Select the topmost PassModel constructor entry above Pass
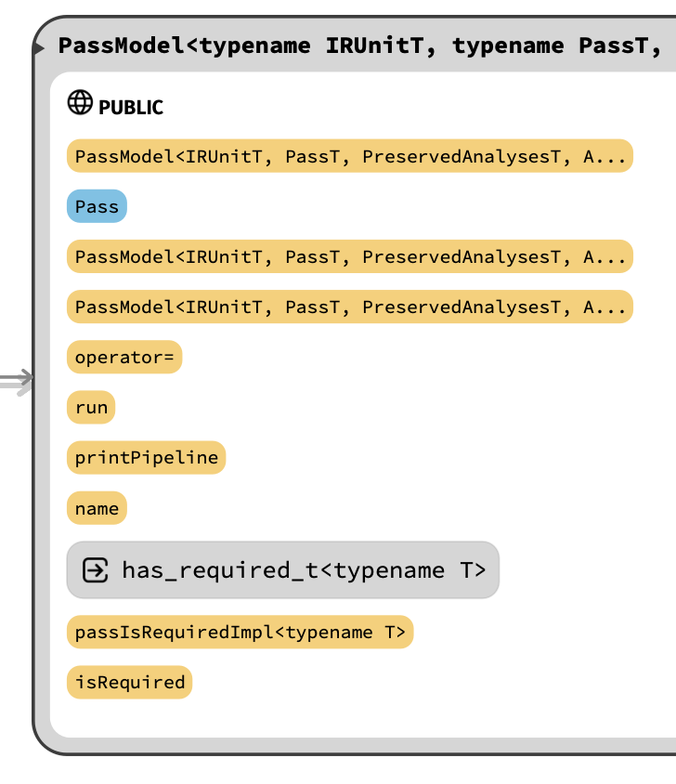This screenshot has height=784, width=676. (x=349, y=156)
